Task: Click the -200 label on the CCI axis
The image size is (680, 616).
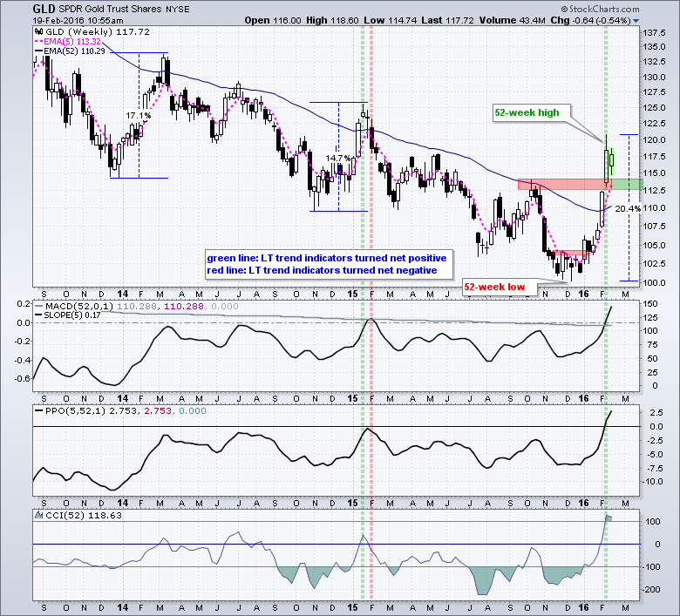Action: click(x=652, y=590)
